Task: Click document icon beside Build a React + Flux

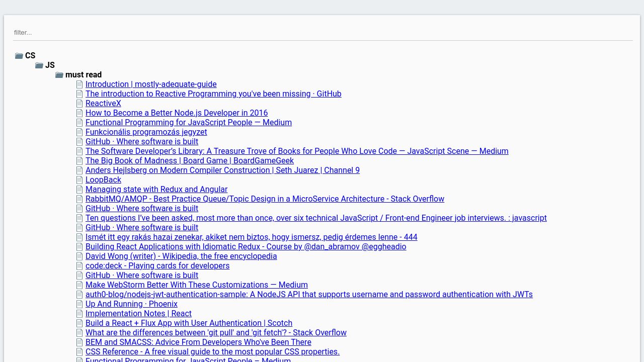Action: tap(79, 323)
